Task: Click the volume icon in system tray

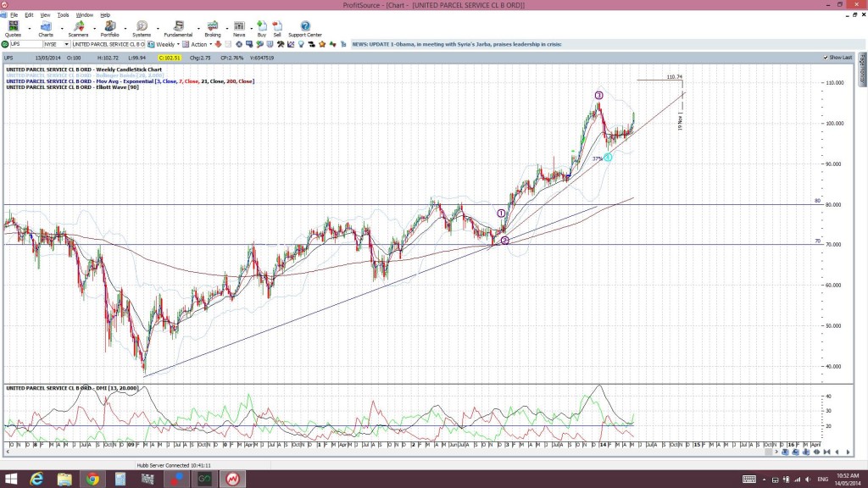Action: pyautogui.click(x=808, y=480)
